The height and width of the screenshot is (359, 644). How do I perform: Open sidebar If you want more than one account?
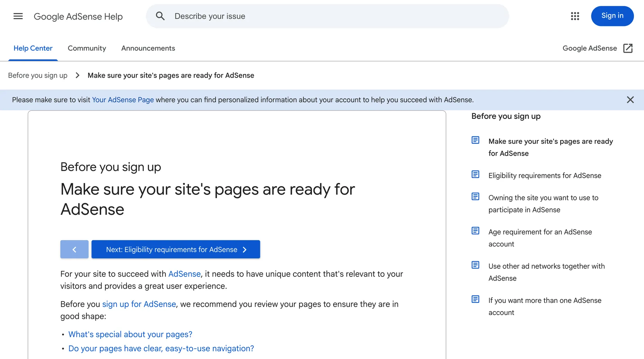click(545, 306)
